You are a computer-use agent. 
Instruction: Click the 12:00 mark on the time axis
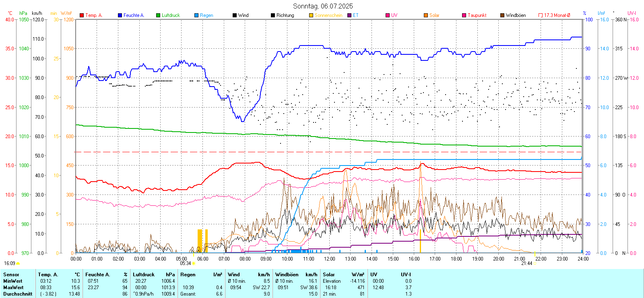point(329,259)
